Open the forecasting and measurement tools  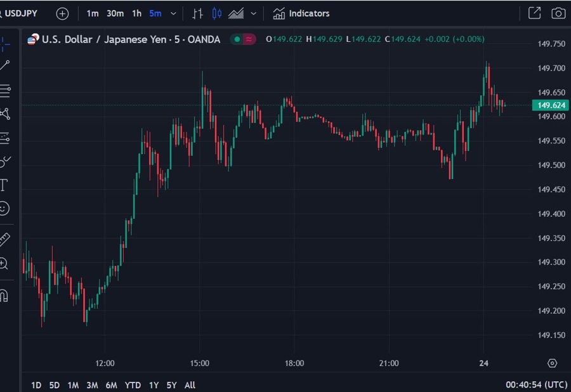4,138
